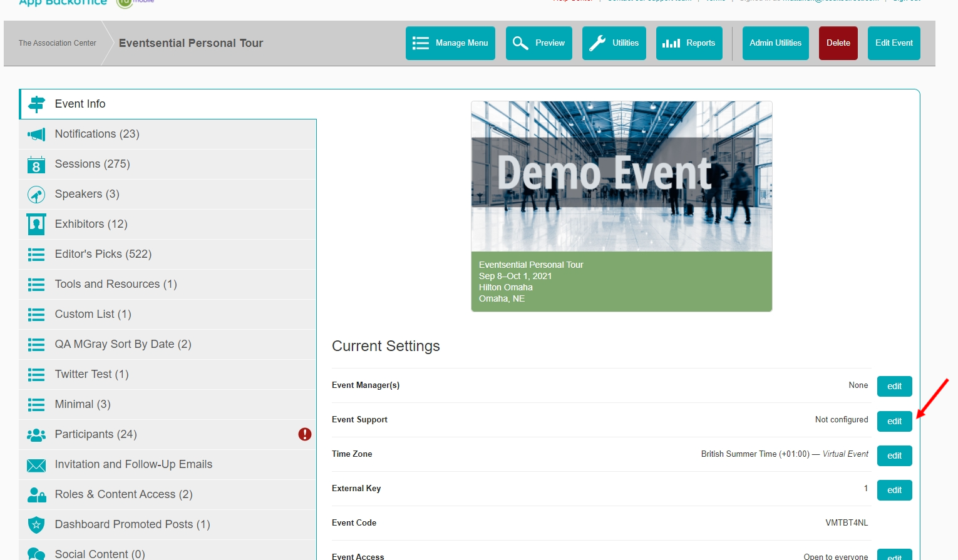
Task: Click the British Summer Time zone value
Action: click(785, 454)
